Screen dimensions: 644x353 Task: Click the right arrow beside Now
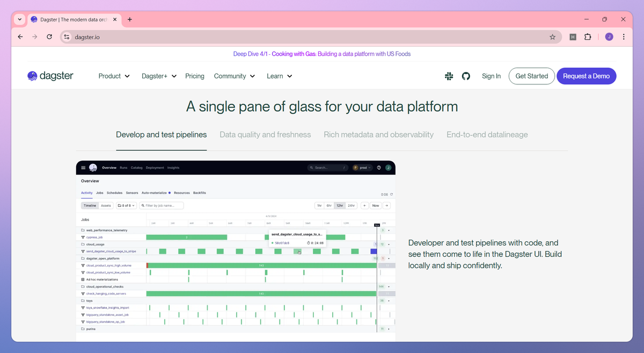(386, 205)
